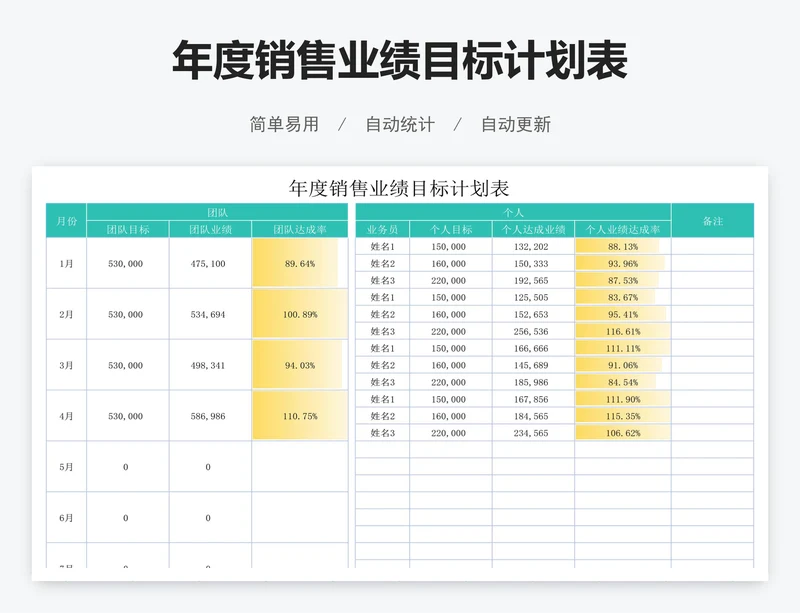The image size is (800, 613).
Task: Click the 91.06% personal rate cell
Action: coord(623,365)
